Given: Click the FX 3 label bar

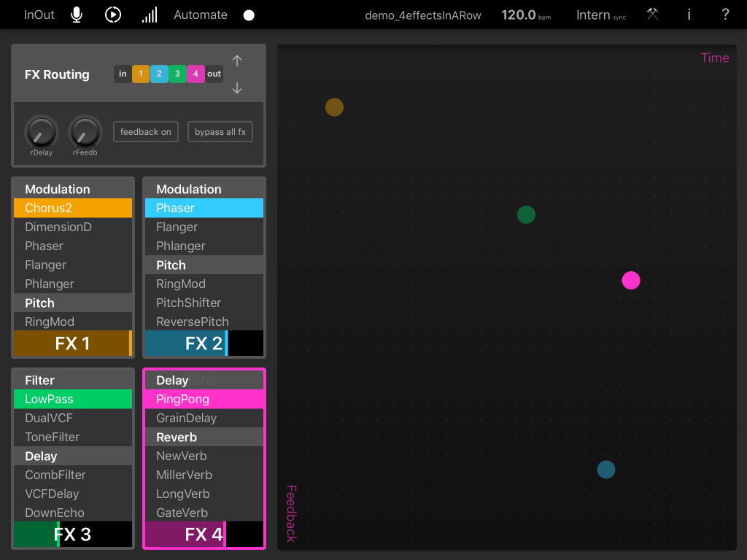Looking at the screenshot, I should [73, 534].
